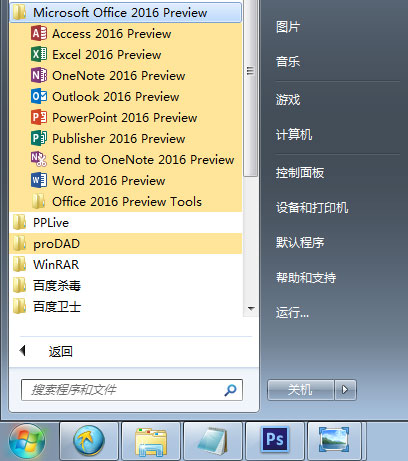Viewport: 408px width, 461px height.
Task: Click the PPLive folder icon
Action: (19, 222)
